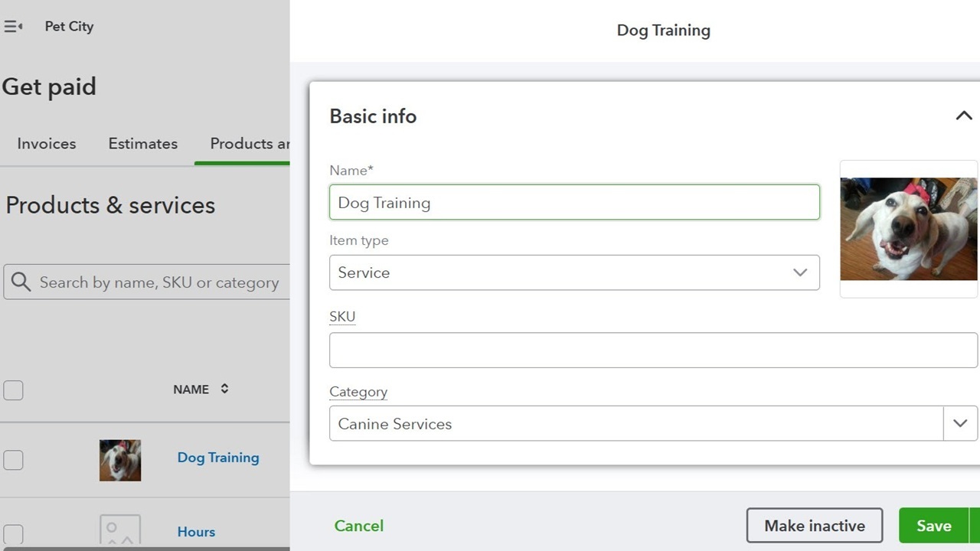Collapse the left navigation menu icon

(13, 27)
